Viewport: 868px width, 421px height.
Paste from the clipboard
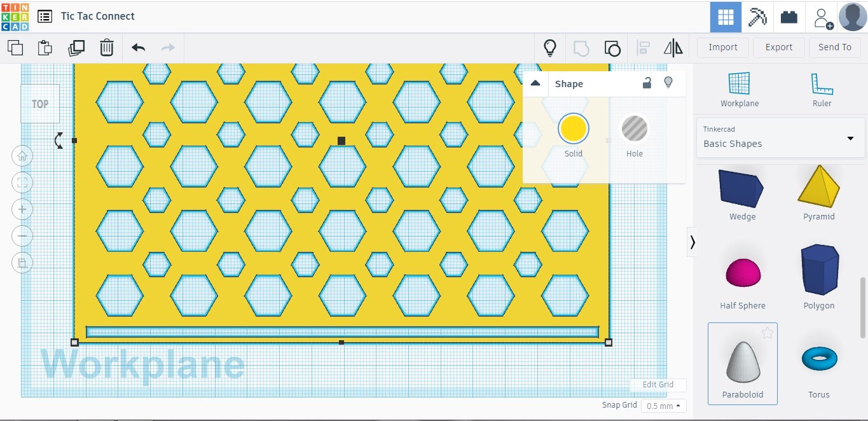(x=45, y=48)
